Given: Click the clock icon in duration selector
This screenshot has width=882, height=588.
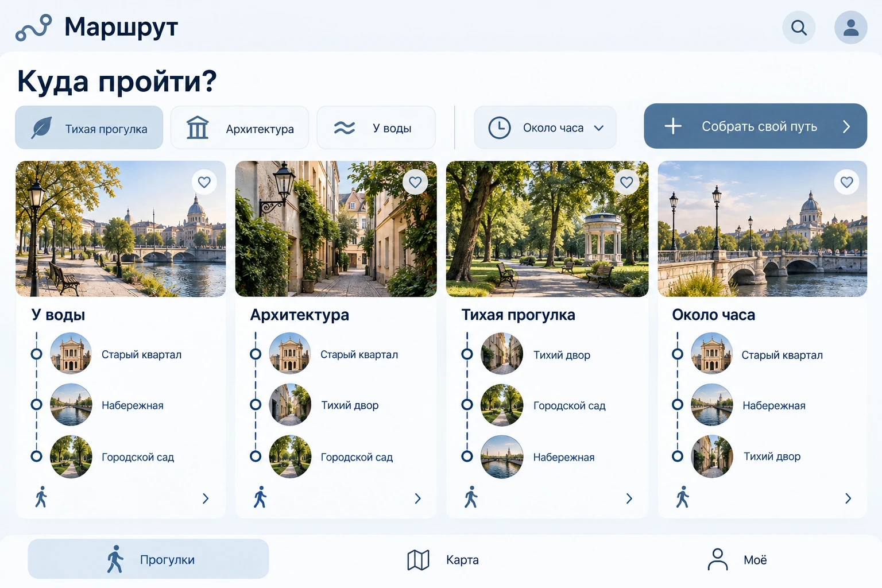Looking at the screenshot, I should [x=499, y=127].
